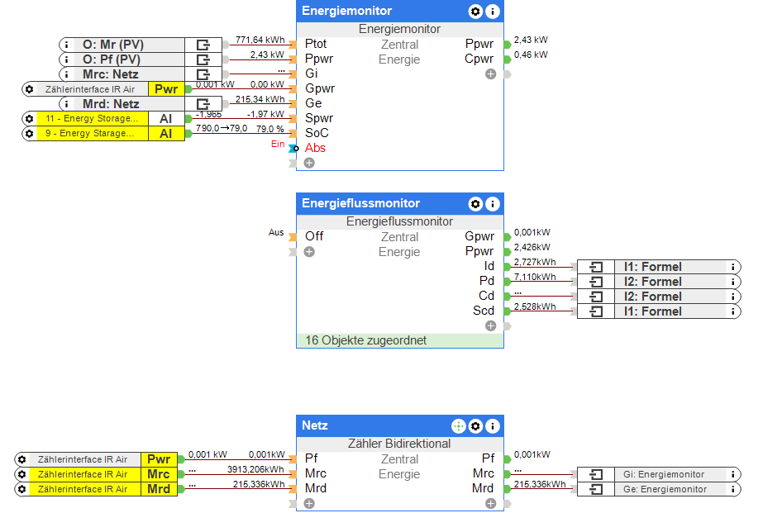Click info icon of Mrd: Netz connector

[67, 104]
